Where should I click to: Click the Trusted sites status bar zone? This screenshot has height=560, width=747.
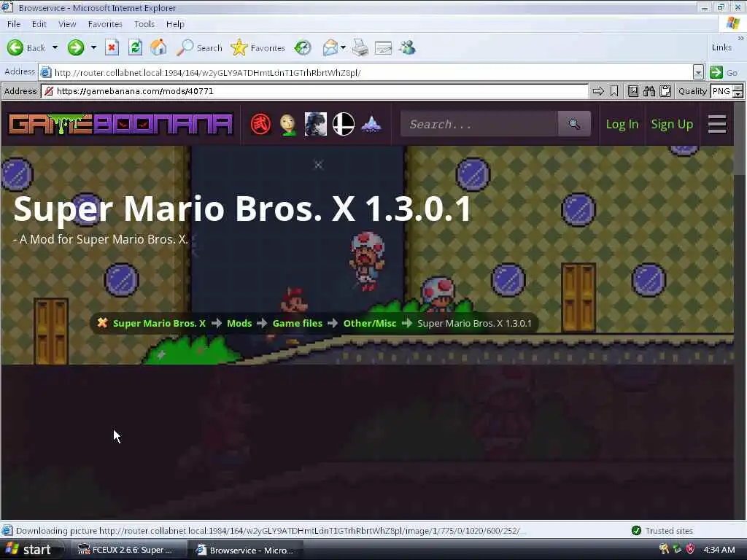tap(662, 531)
